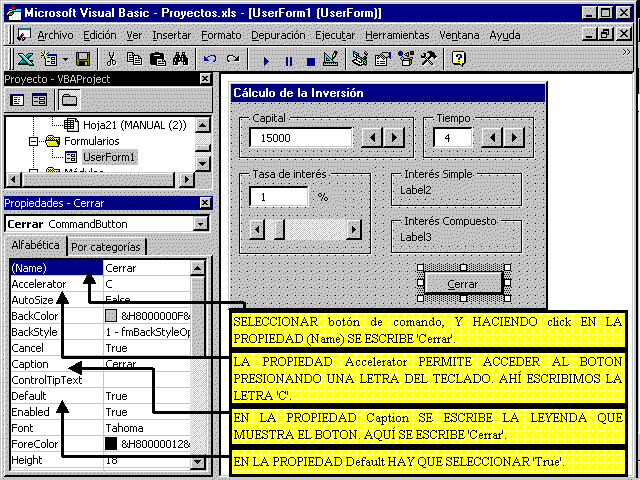Open the Depuración menu
Image resolution: width=640 pixels, height=480 pixels.
278,36
